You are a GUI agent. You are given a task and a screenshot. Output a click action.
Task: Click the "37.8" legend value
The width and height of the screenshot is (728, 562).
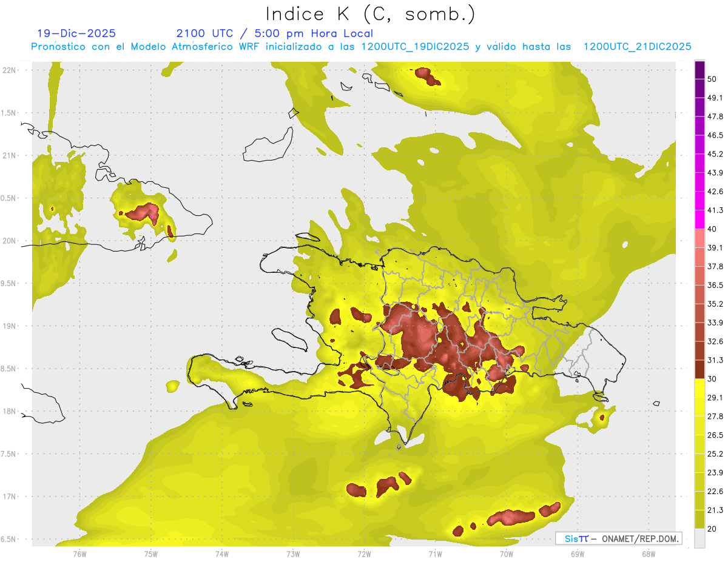coord(715,267)
